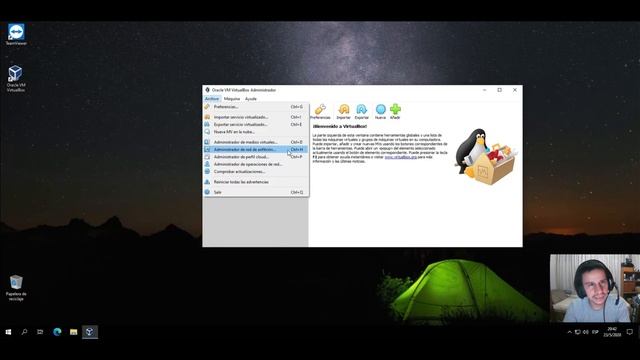Viewport: 640px width, 360px height.
Task: Select Importar servicio virtualizado menu entry
Action: coord(256,117)
